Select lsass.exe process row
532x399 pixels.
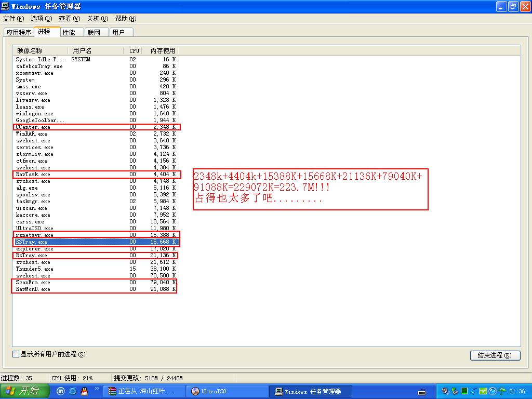click(96, 107)
